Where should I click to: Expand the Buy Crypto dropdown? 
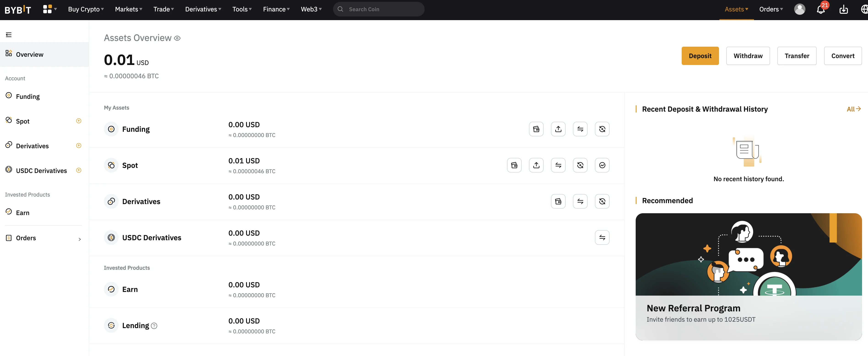86,9
